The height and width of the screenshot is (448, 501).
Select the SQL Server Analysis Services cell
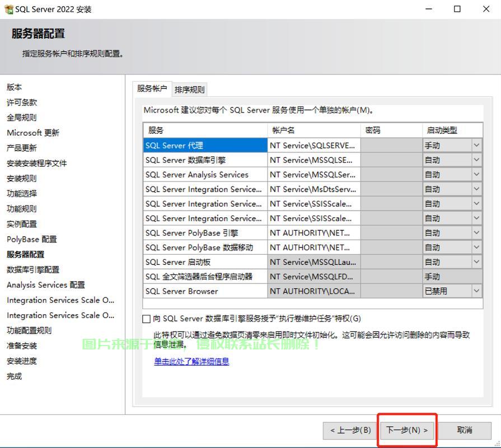205,175
